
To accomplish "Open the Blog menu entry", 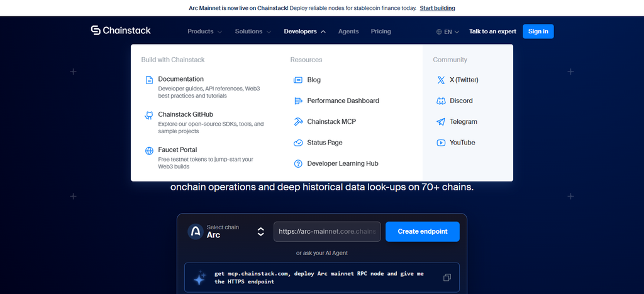I will tap(314, 80).
